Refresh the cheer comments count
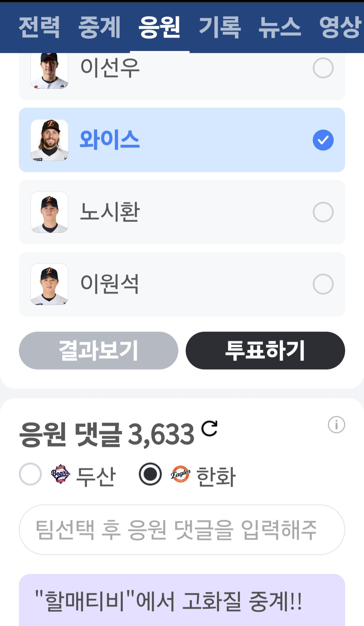 coord(209,429)
